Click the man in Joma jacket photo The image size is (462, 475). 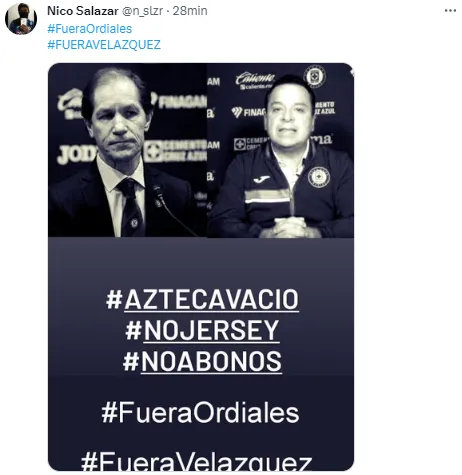pyautogui.click(x=281, y=150)
